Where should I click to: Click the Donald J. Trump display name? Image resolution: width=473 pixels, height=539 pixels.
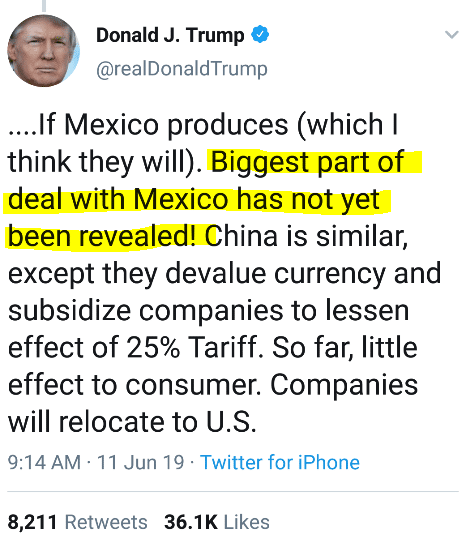(x=170, y=35)
